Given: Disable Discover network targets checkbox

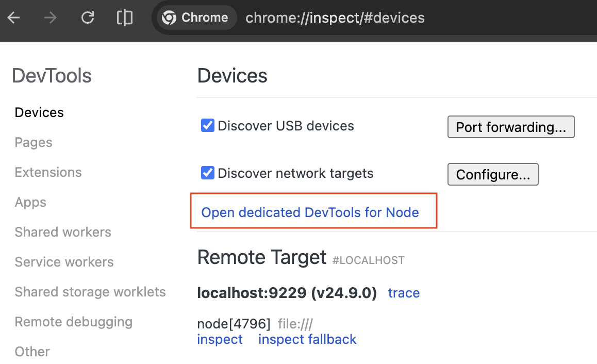Looking at the screenshot, I should (x=208, y=173).
